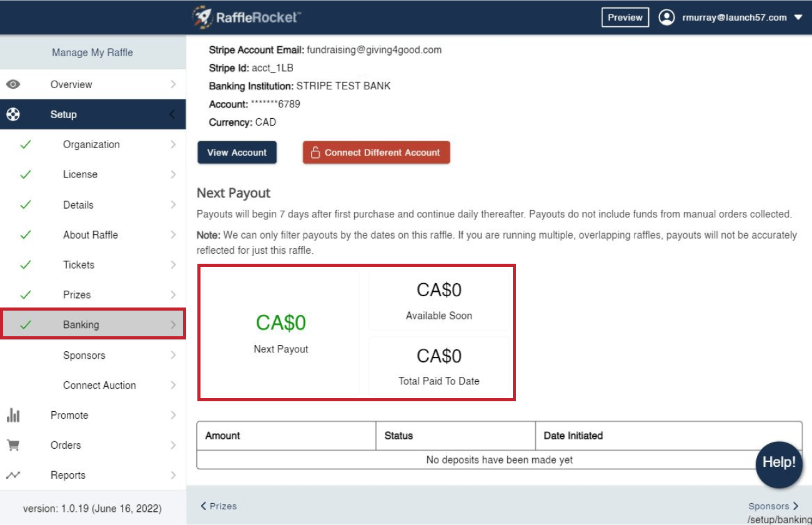Open the Prizes setup page
Screen dimensions: 812x525
click(92, 294)
